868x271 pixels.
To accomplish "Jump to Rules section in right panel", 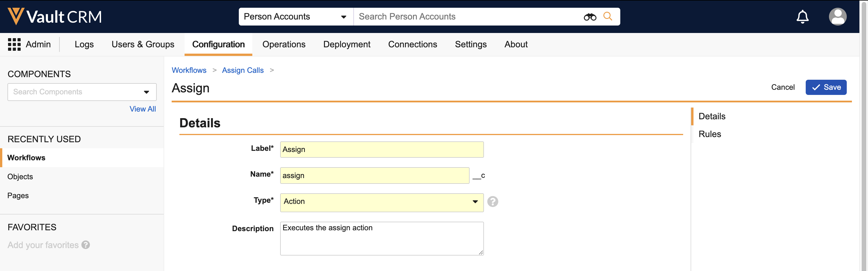I will [x=710, y=134].
